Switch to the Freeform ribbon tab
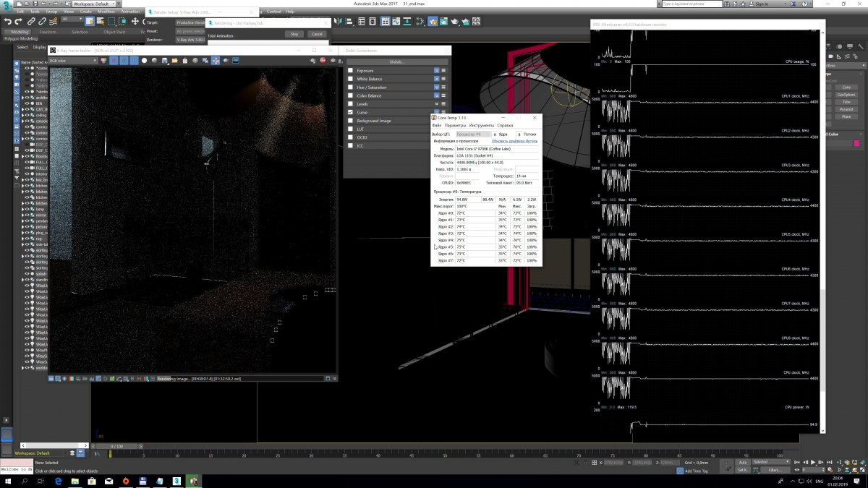This screenshot has width=868, height=488. 48,32
